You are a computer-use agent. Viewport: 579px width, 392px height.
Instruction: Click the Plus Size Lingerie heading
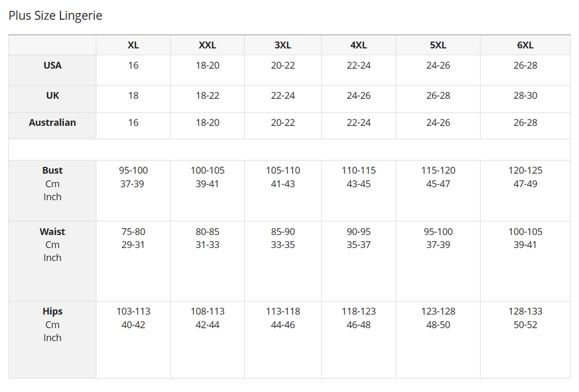click(x=55, y=16)
